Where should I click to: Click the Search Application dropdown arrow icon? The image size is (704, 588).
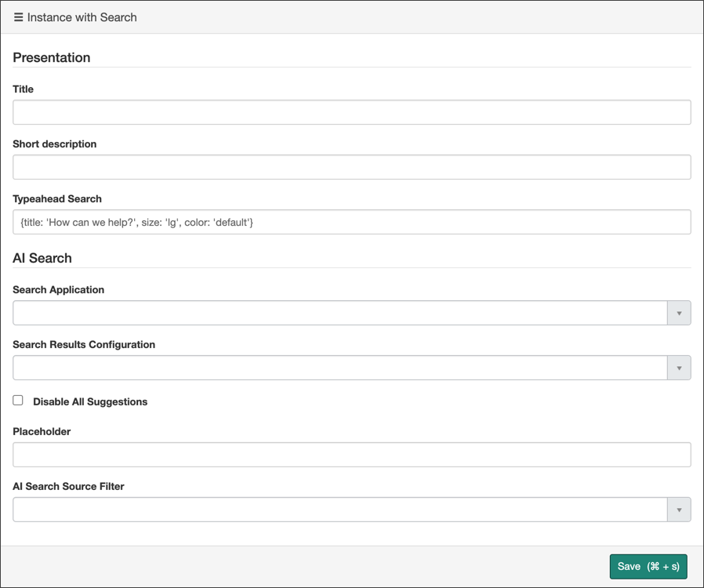tap(679, 312)
